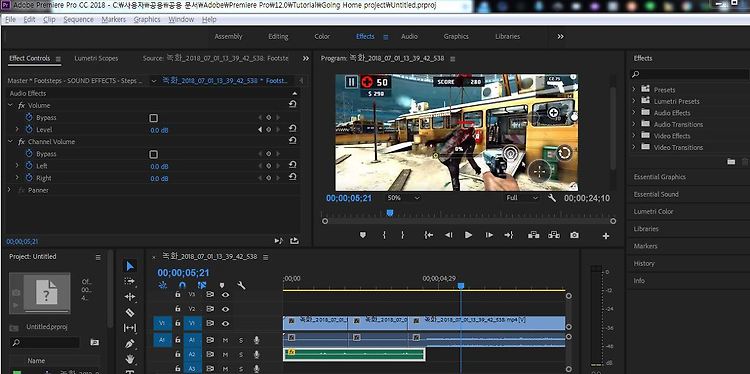Toggle the Volume Bypass checkbox

153,118
